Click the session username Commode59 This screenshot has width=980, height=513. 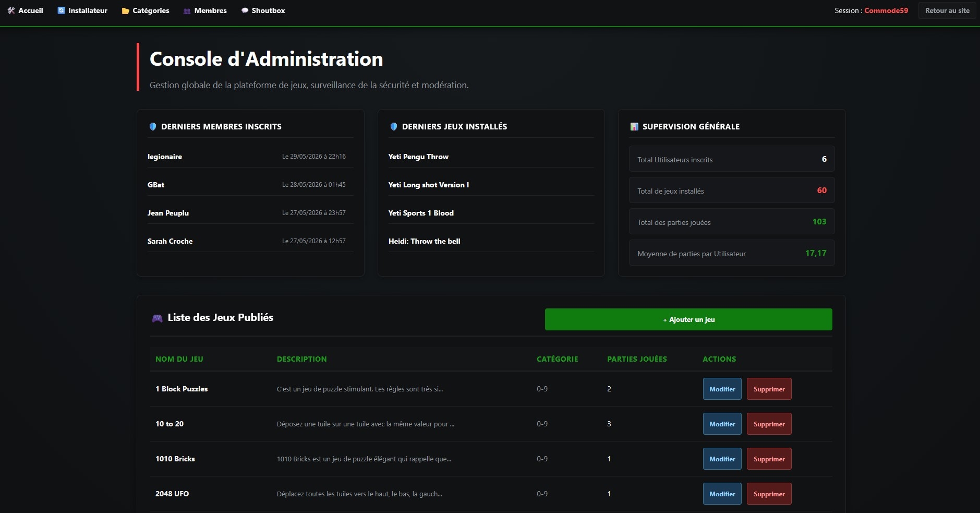(x=886, y=10)
